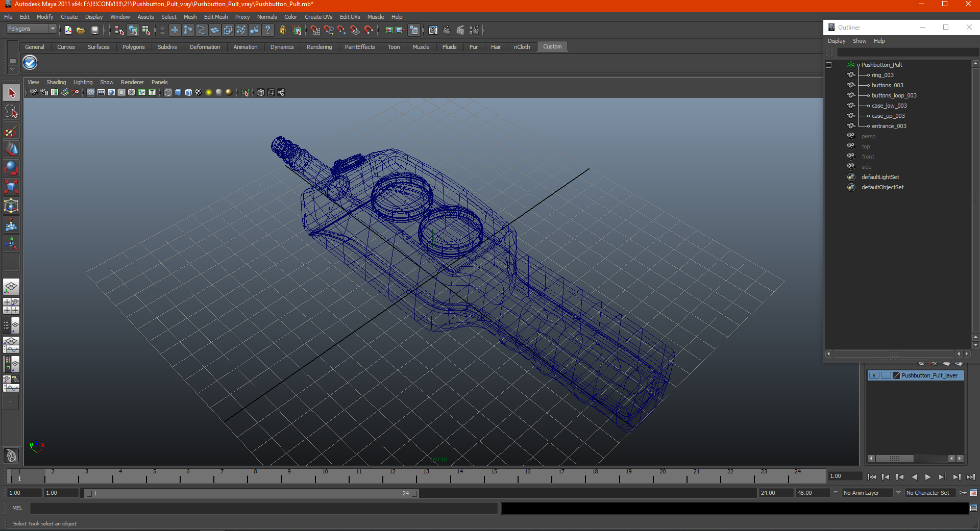
Task: Open the Outliner Display menu
Action: (x=836, y=41)
